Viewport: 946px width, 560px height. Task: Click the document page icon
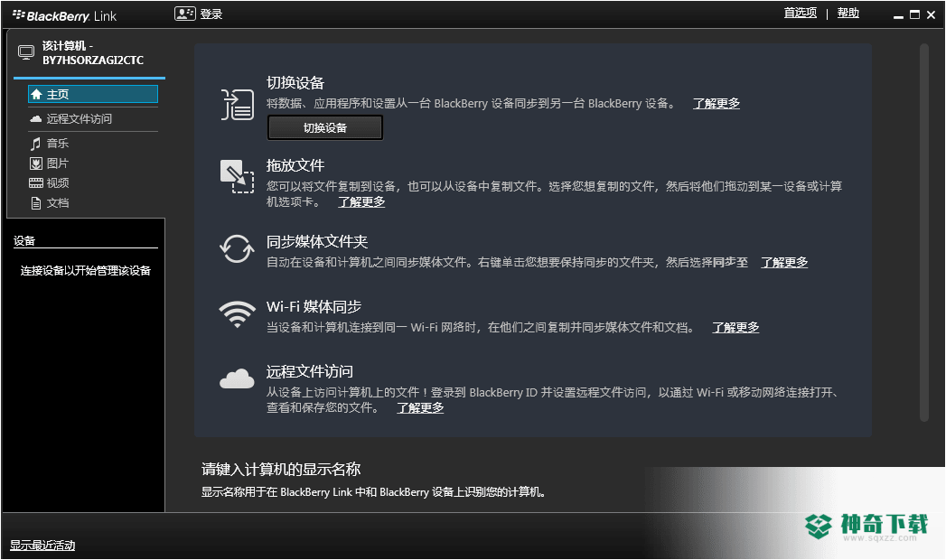35,203
